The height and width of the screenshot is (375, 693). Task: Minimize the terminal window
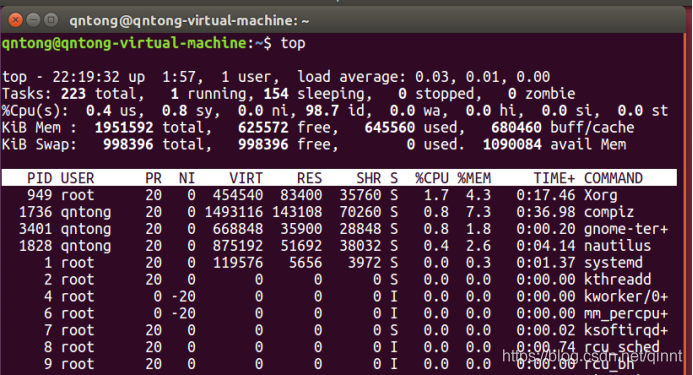click(x=34, y=20)
